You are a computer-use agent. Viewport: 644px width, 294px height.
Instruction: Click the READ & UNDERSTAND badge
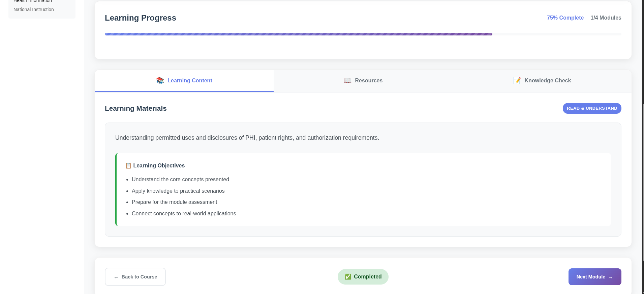592,108
